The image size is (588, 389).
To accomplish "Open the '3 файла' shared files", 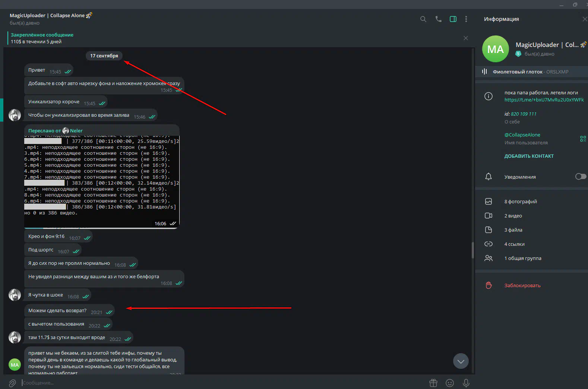I will 513,230.
